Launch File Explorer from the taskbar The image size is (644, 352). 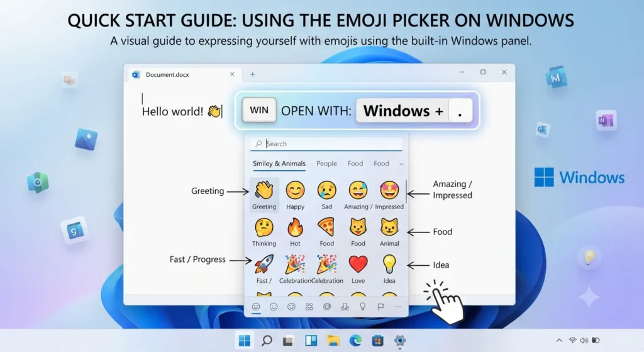[x=333, y=341]
